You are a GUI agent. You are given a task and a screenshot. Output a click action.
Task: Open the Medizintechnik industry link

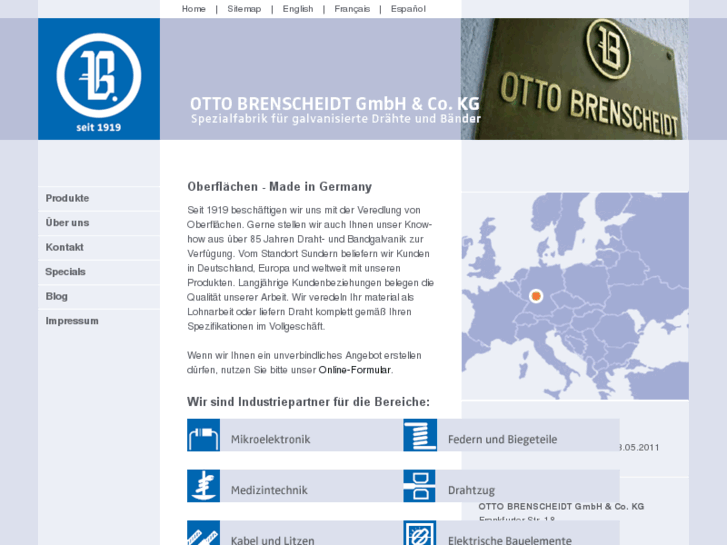tap(269, 490)
